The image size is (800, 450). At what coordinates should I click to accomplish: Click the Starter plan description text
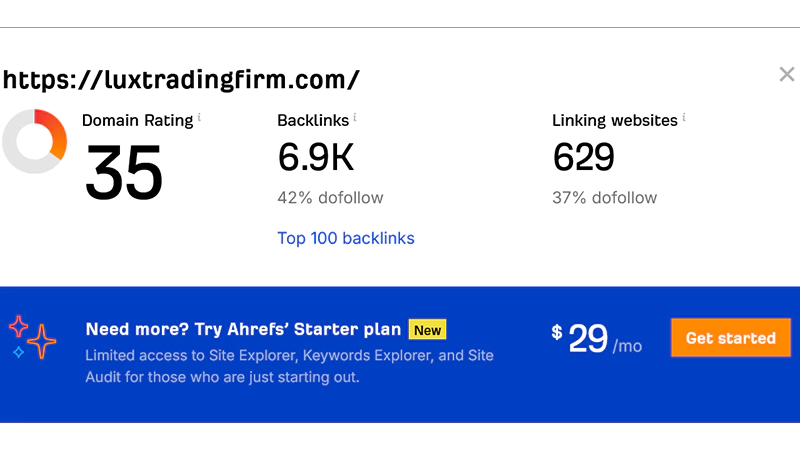(x=289, y=366)
